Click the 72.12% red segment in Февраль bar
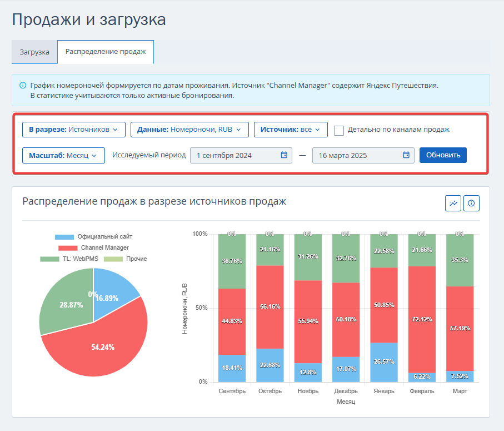 422,319
